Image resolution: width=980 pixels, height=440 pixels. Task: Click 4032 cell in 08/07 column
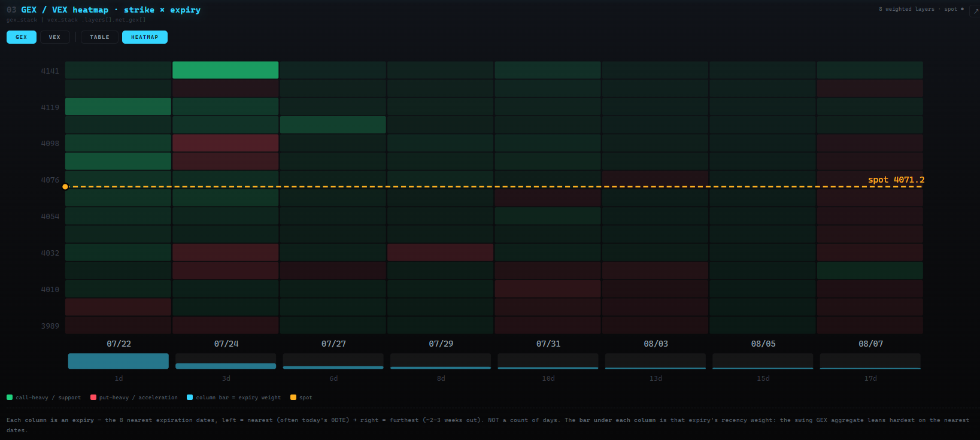pos(870,253)
